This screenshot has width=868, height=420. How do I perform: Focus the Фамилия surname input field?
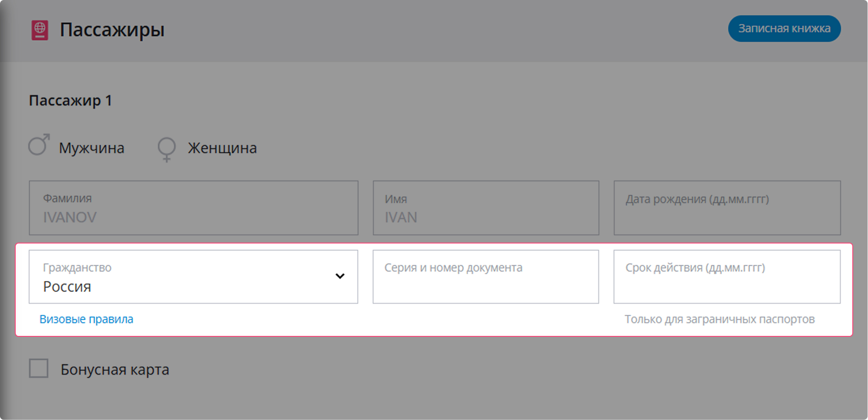coord(193,208)
